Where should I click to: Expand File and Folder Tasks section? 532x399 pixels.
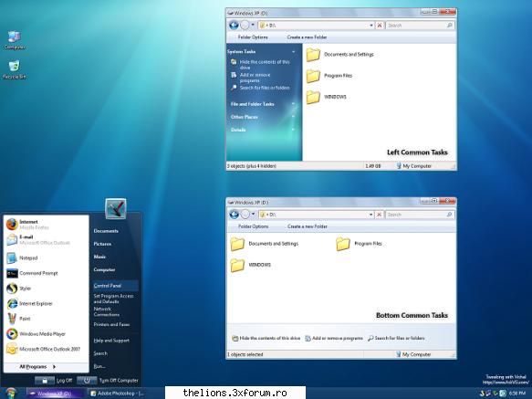coord(294,104)
